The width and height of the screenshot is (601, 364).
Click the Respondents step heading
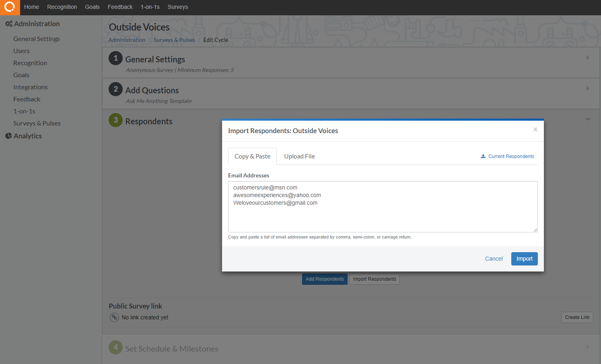(149, 121)
